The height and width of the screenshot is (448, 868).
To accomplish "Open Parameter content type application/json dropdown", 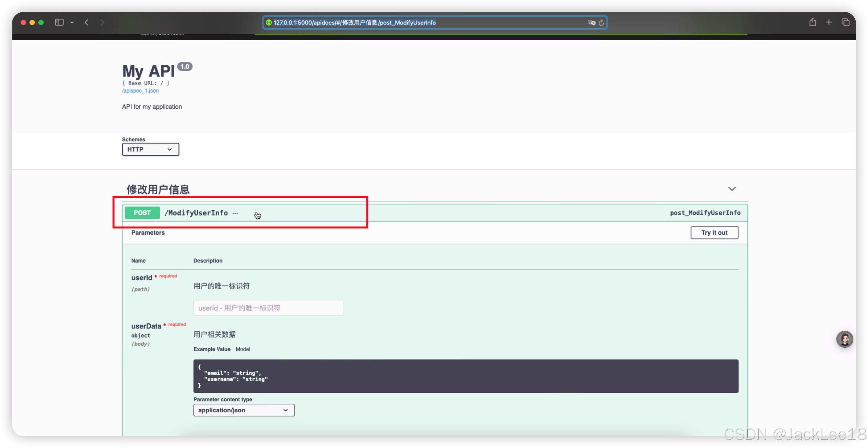I will pos(244,410).
